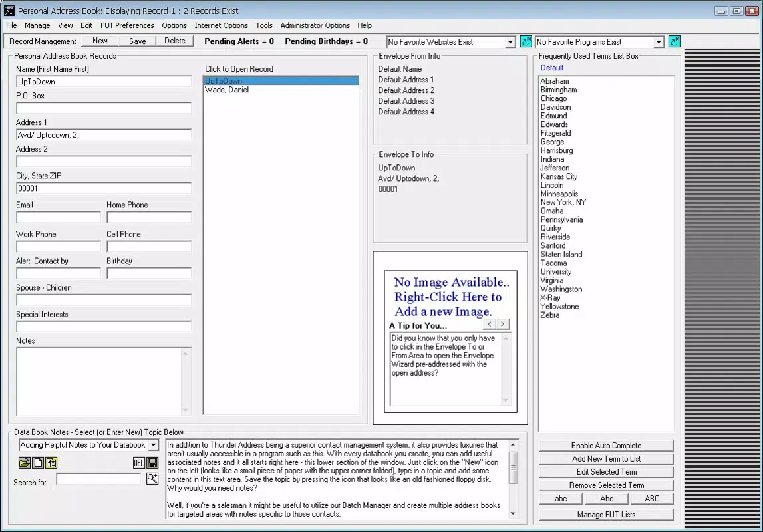Screen dimensions: 763x532
Task: Open the File menu
Action: (x=12, y=25)
